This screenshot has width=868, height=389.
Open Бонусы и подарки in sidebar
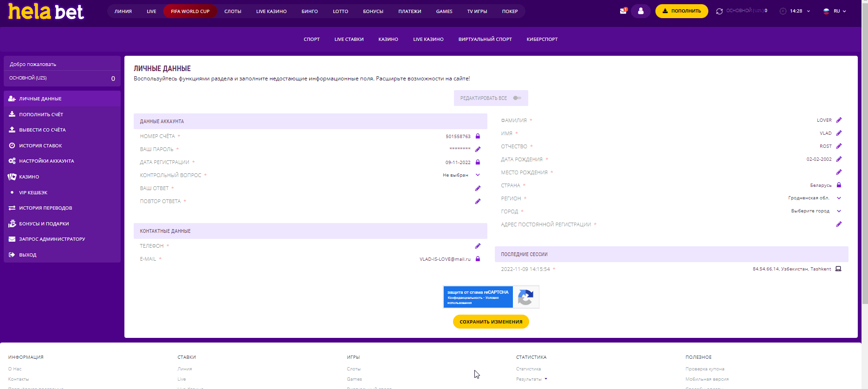tap(62, 224)
